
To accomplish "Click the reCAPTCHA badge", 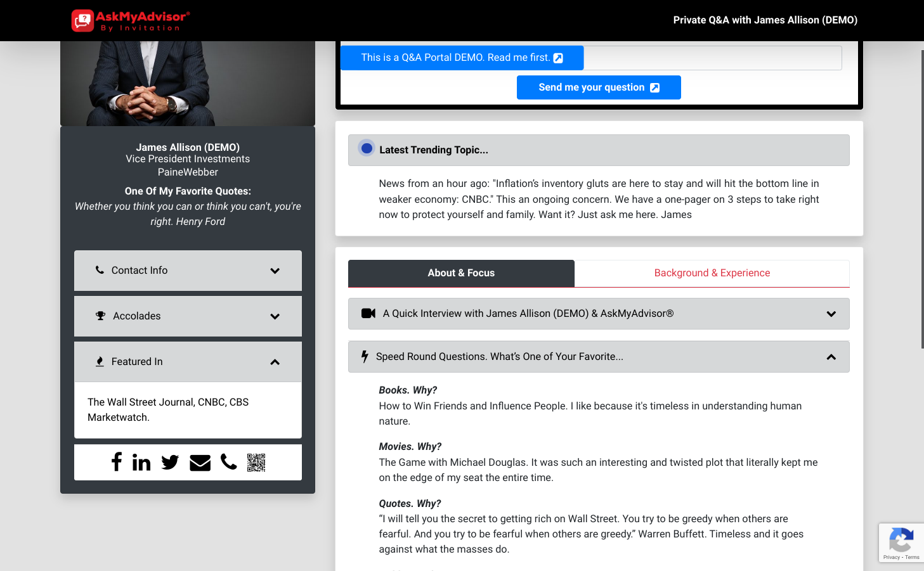I will (901, 542).
